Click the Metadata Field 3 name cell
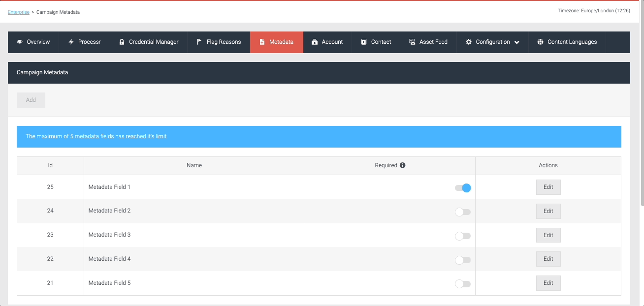The image size is (644, 306). 194,235
